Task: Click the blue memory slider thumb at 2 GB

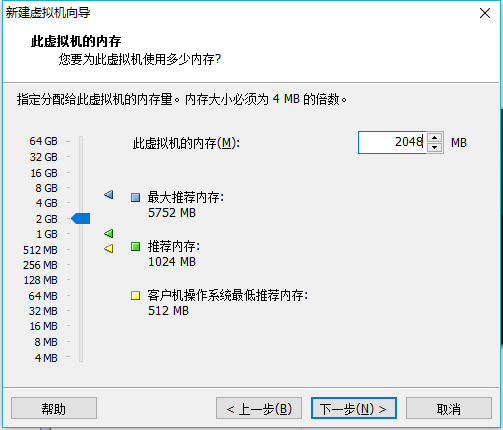Action: pyautogui.click(x=81, y=219)
